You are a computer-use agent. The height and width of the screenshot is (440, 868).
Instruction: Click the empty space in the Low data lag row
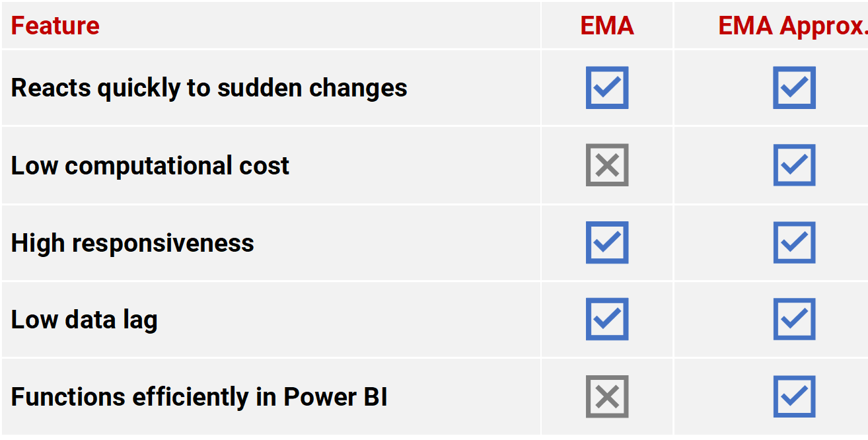pyautogui.click(x=350, y=319)
